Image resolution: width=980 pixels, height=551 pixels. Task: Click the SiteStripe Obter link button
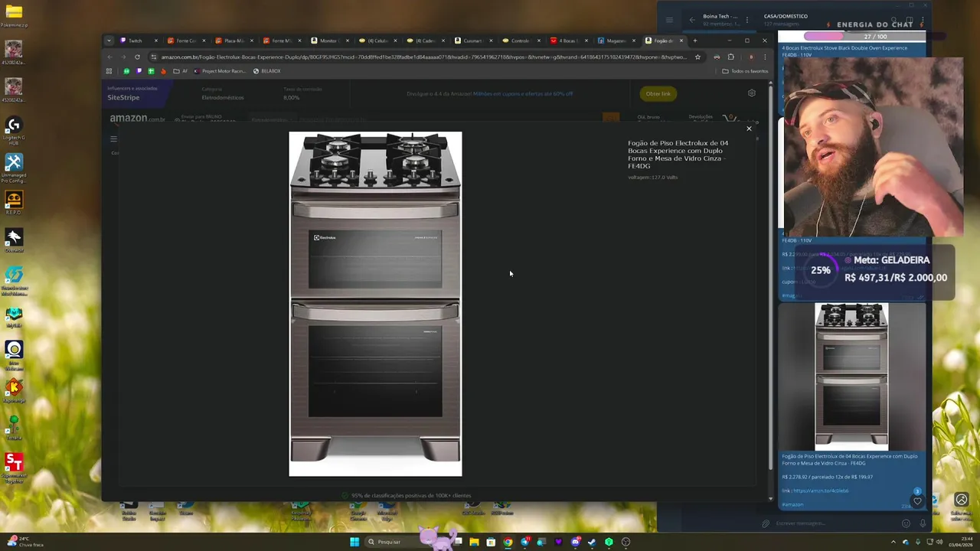coord(658,93)
